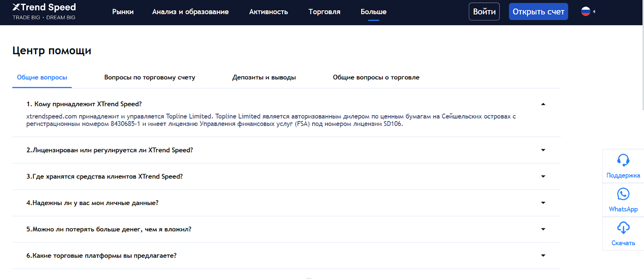
Task: Click the XTrend Speed logo
Action: (44, 7)
